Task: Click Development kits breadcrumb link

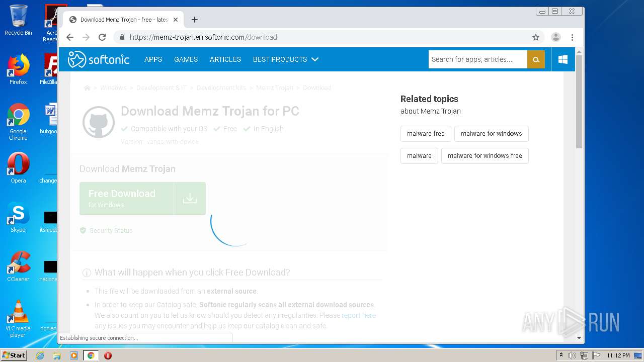Action: (221, 87)
